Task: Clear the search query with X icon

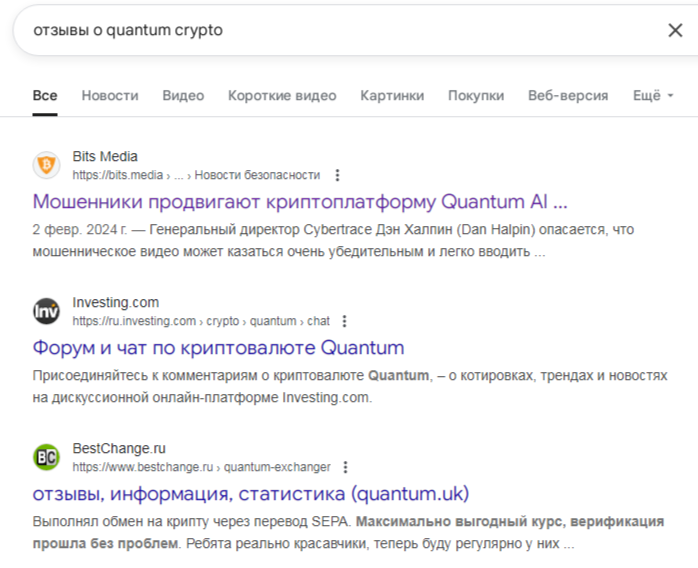Action: pos(675,30)
